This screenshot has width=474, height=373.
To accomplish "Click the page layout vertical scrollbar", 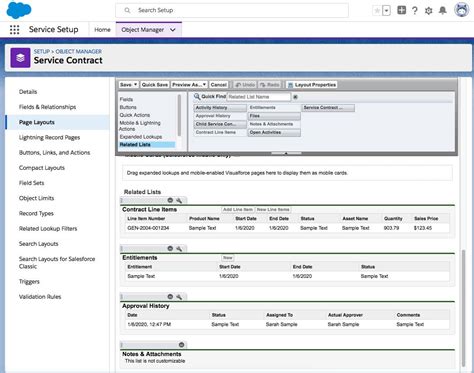I will click(464, 308).
